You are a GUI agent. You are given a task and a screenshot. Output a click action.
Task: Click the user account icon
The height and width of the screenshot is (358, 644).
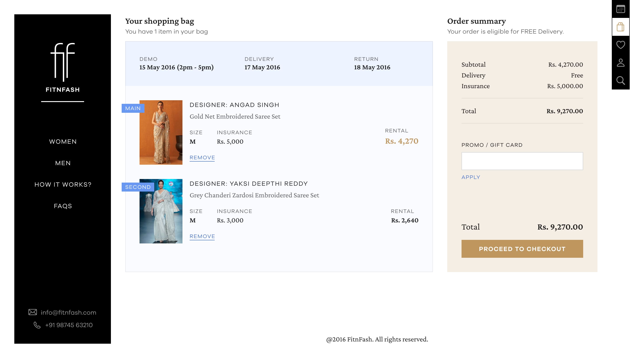point(620,63)
